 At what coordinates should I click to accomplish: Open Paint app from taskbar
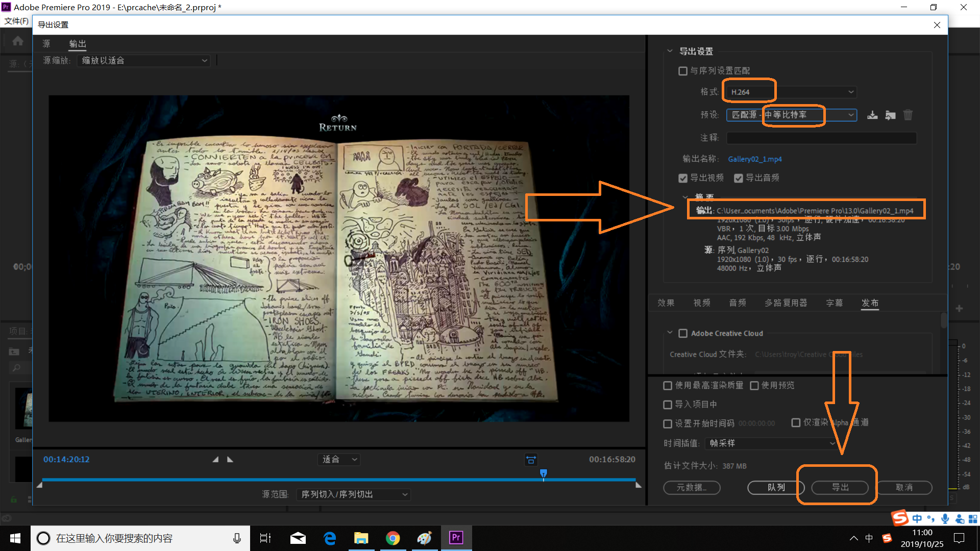coord(425,538)
